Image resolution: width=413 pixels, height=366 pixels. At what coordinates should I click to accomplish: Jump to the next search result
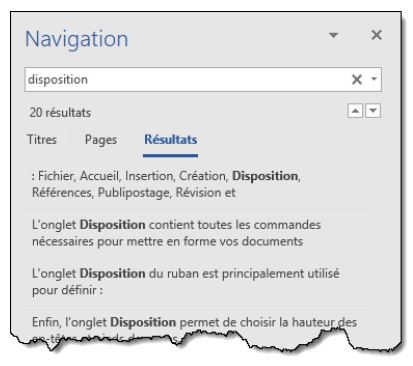[x=373, y=111]
